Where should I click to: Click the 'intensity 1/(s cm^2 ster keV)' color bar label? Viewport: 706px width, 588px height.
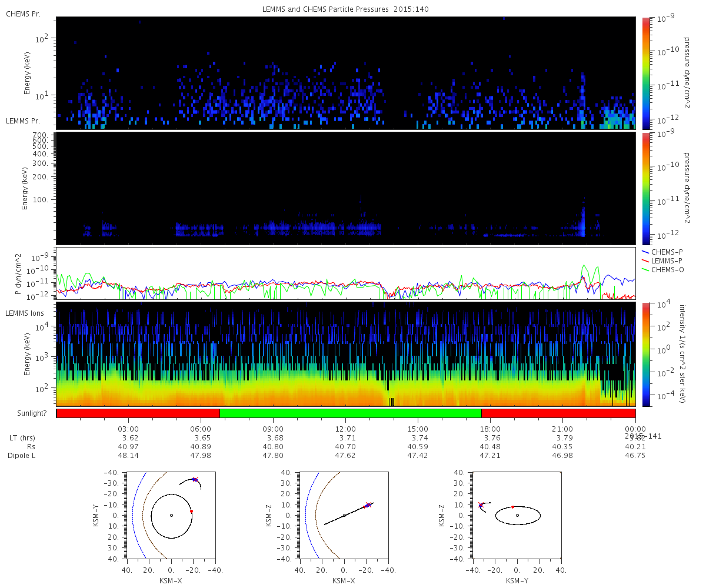[684, 354]
